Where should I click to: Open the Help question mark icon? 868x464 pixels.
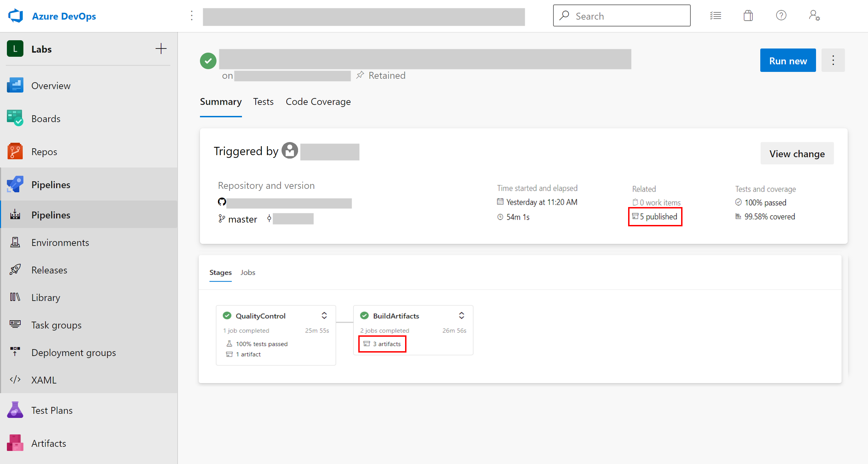click(x=781, y=15)
